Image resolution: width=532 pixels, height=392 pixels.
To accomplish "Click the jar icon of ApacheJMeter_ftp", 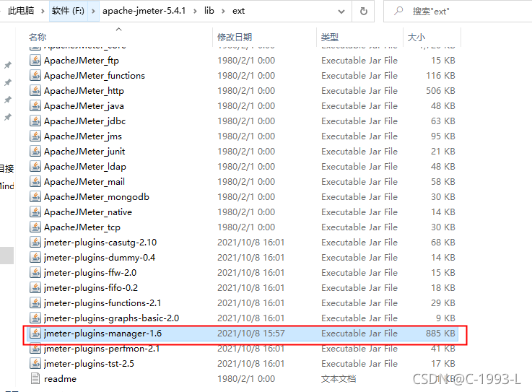I will click(35, 61).
